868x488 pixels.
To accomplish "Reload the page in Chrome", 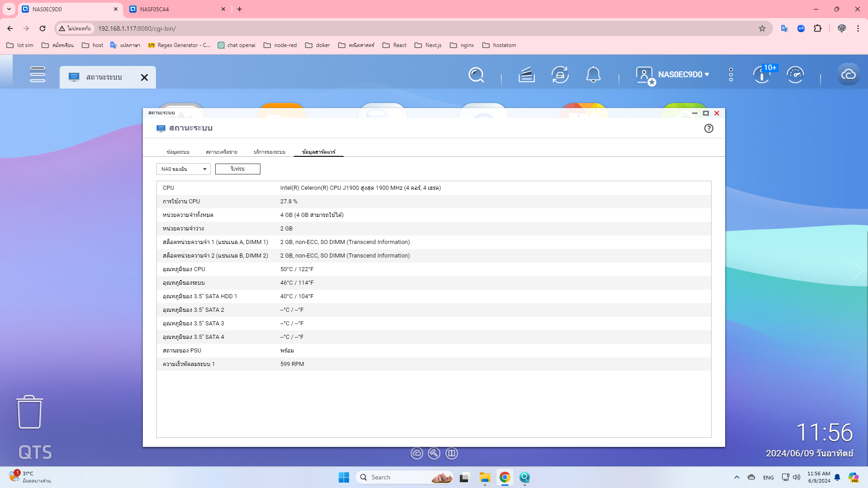I will 42,28.
